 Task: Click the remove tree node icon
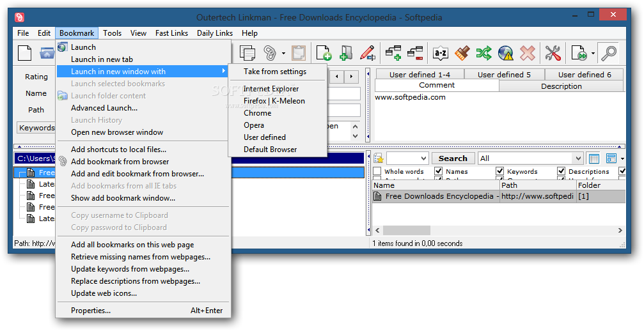pos(415,53)
